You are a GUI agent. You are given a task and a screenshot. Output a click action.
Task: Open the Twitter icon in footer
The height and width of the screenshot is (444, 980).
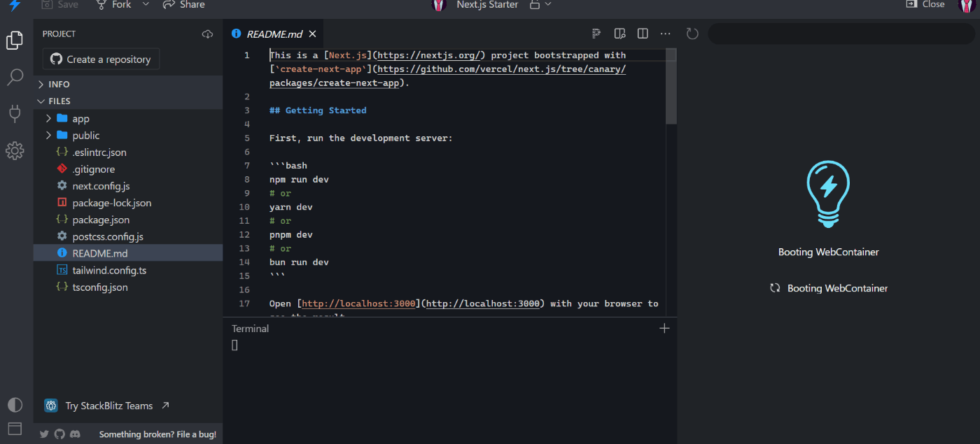click(45, 434)
